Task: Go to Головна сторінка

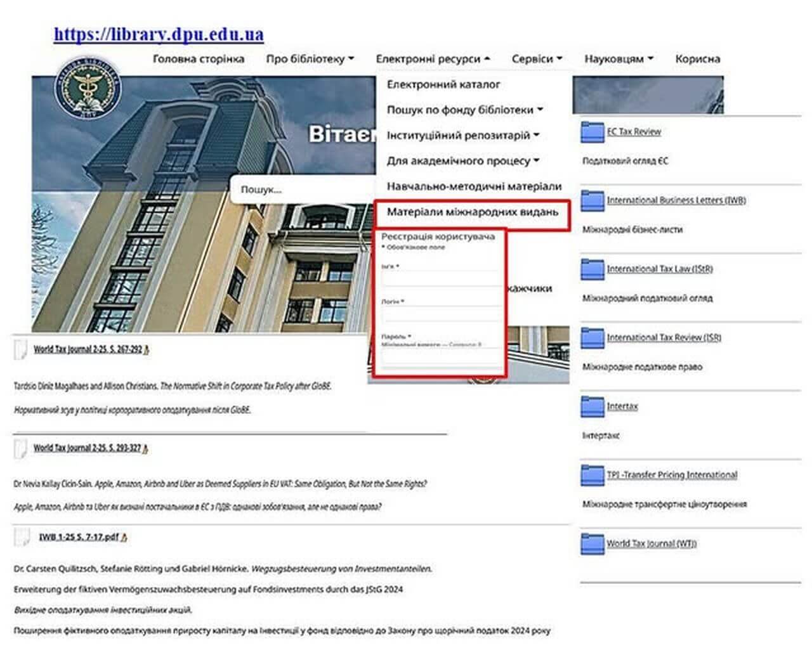Action: (x=198, y=59)
